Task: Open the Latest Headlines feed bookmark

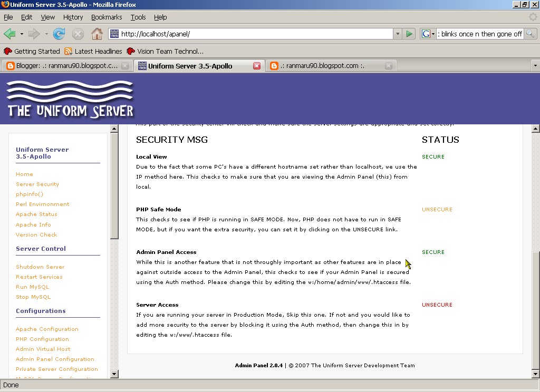Action: click(x=93, y=51)
